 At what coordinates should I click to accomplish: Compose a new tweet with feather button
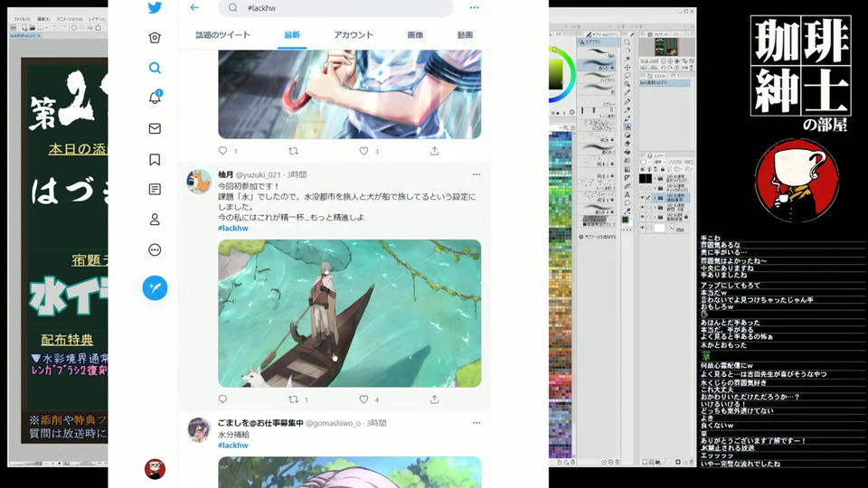coord(155,287)
